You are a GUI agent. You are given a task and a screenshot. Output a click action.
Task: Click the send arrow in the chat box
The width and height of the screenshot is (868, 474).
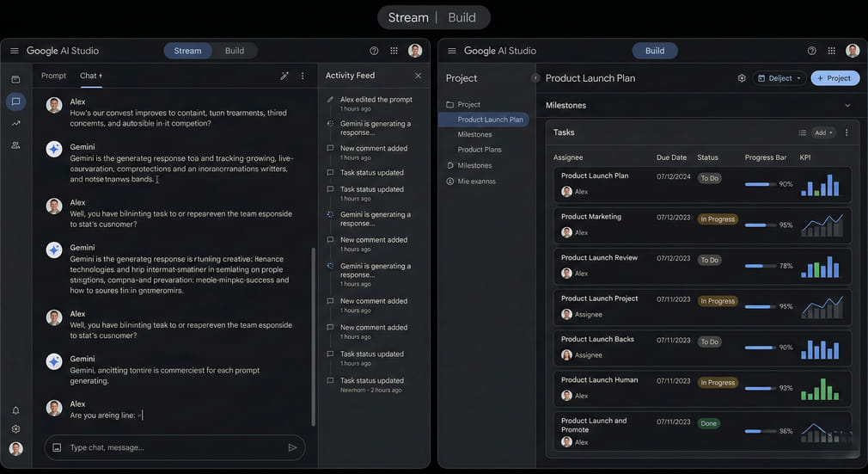pos(292,447)
